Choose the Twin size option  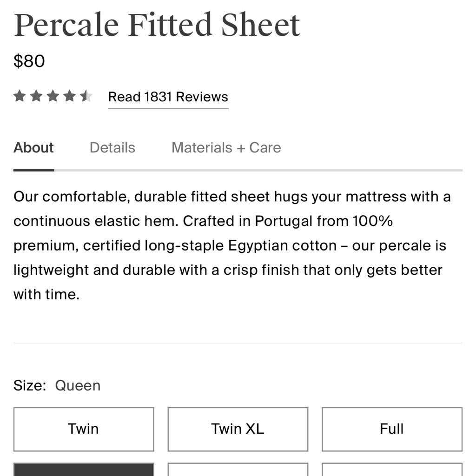(84, 429)
